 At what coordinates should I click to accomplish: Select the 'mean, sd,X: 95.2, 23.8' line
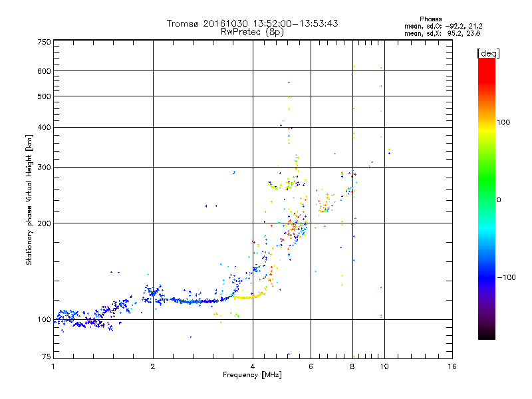pos(442,33)
